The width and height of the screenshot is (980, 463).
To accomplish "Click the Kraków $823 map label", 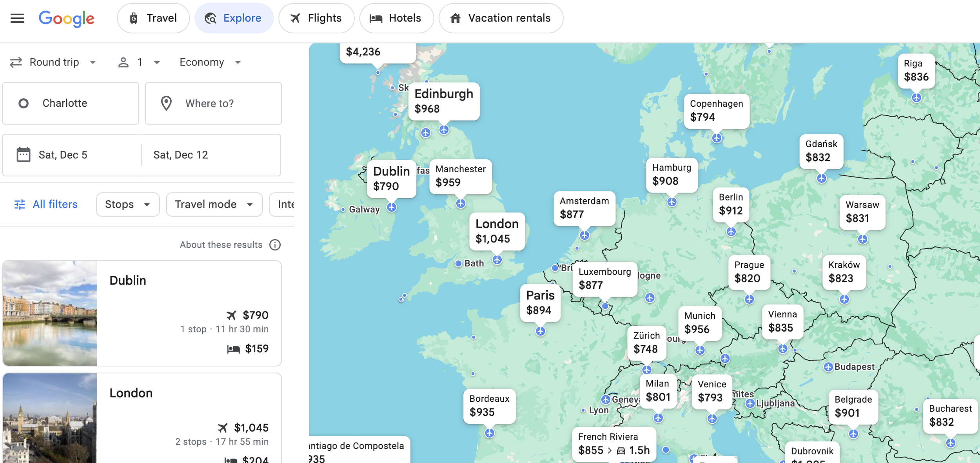I will pyautogui.click(x=844, y=272).
